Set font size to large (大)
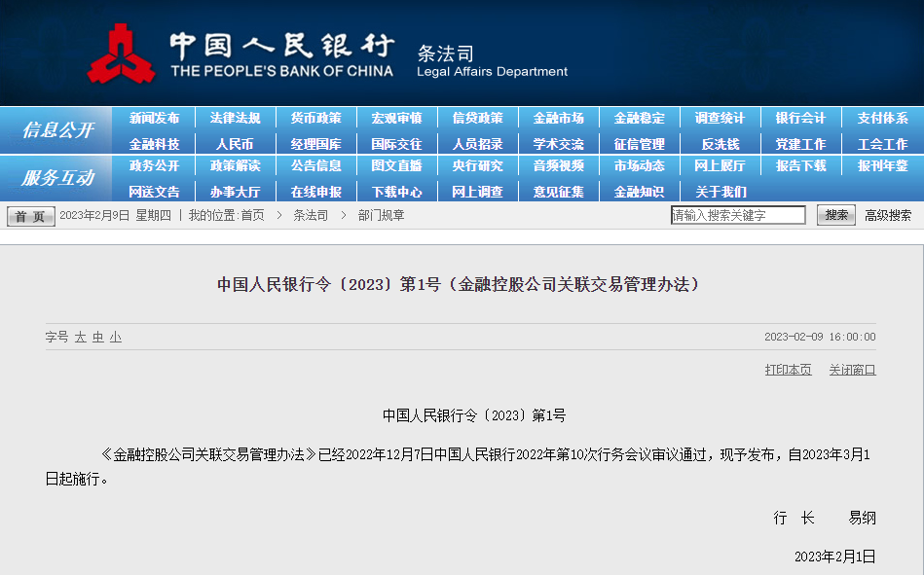Image resolution: width=924 pixels, height=575 pixels. coord(81,338)
